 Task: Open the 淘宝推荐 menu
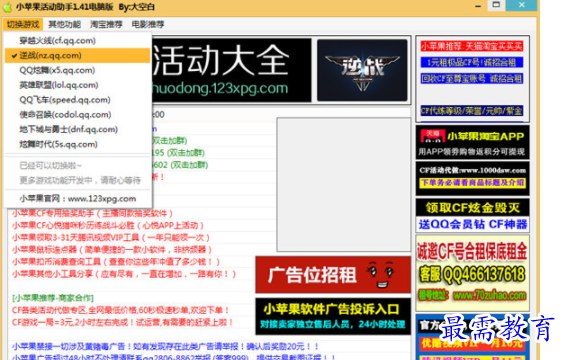tap(106, 24)
